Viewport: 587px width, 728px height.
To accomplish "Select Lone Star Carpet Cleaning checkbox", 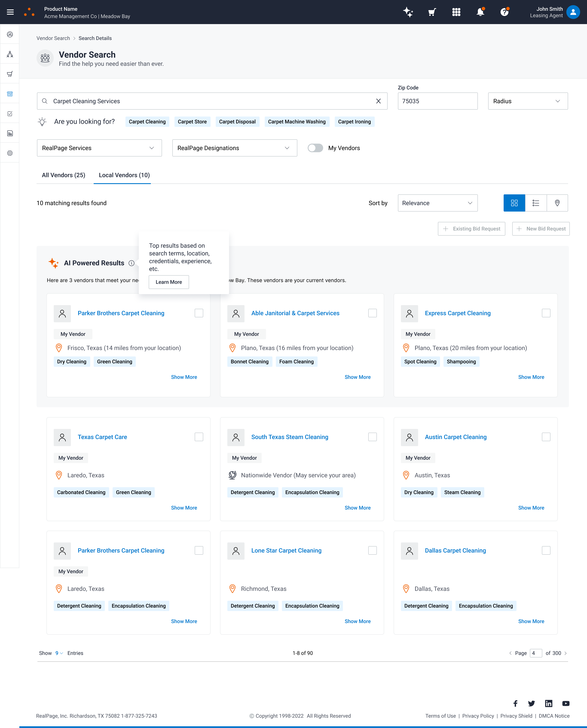I will [372, 551].
